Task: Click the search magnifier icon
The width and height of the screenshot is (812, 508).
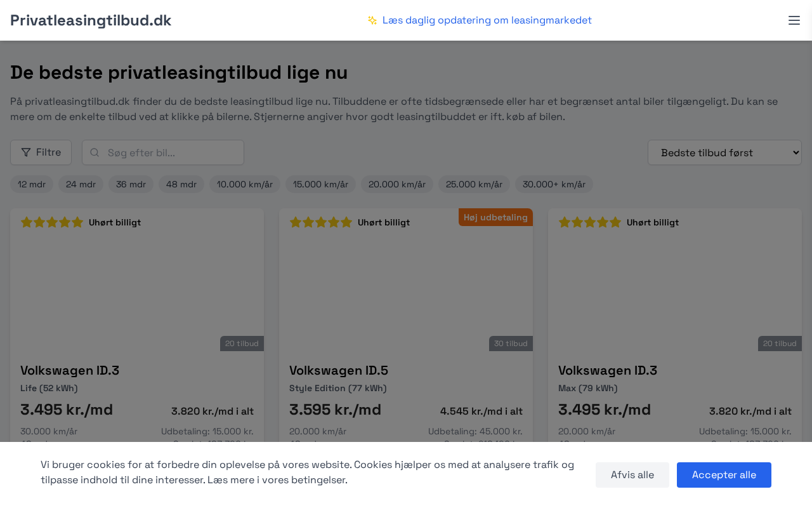Action: point(95,152)
